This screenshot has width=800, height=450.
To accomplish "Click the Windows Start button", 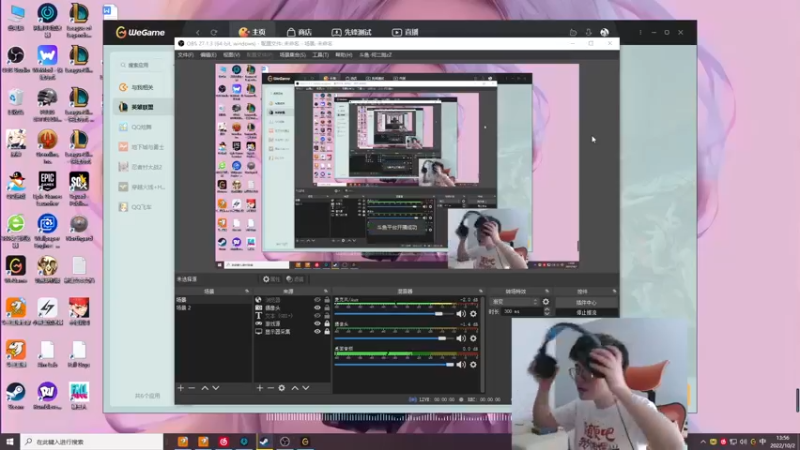I will (x=10, y=441).
